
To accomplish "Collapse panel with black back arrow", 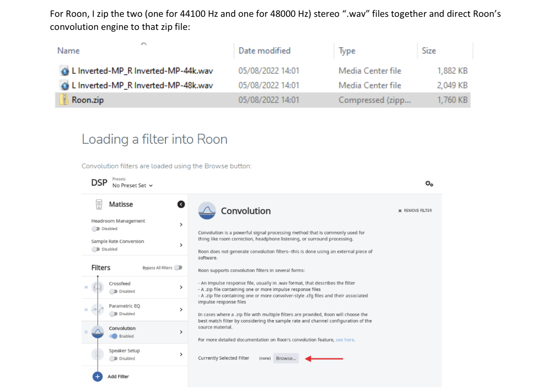I will pos(181,204).
